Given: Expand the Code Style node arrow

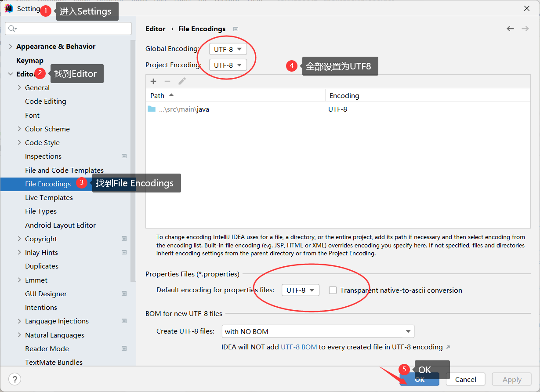Looking at the screenshot, I should coord(19,142).
